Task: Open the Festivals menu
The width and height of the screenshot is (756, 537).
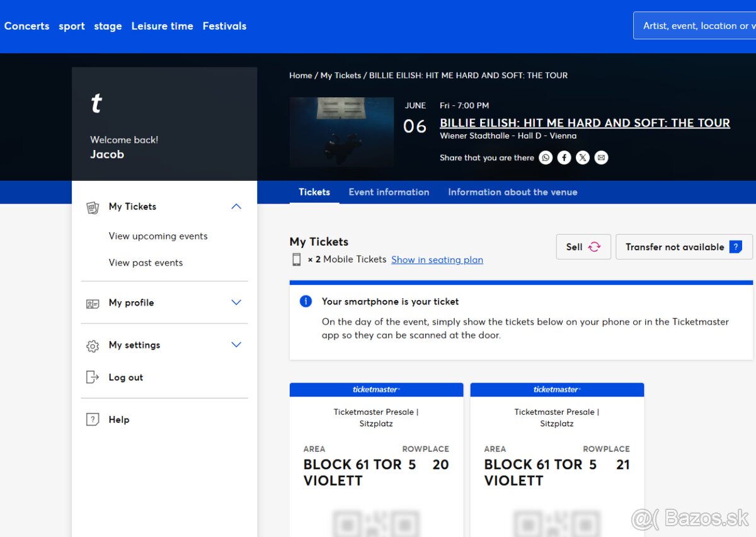Action: pyautogui.click(x=224, y=26)
